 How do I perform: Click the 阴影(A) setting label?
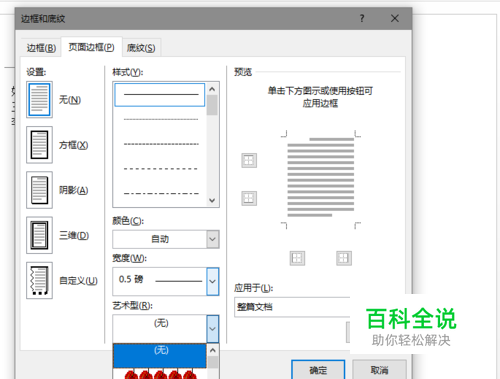click(73, 190)
